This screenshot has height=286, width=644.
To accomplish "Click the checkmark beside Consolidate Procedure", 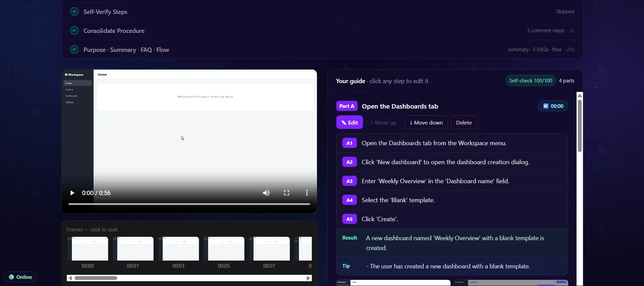I will pyautogui.click(x=74, y=30).
